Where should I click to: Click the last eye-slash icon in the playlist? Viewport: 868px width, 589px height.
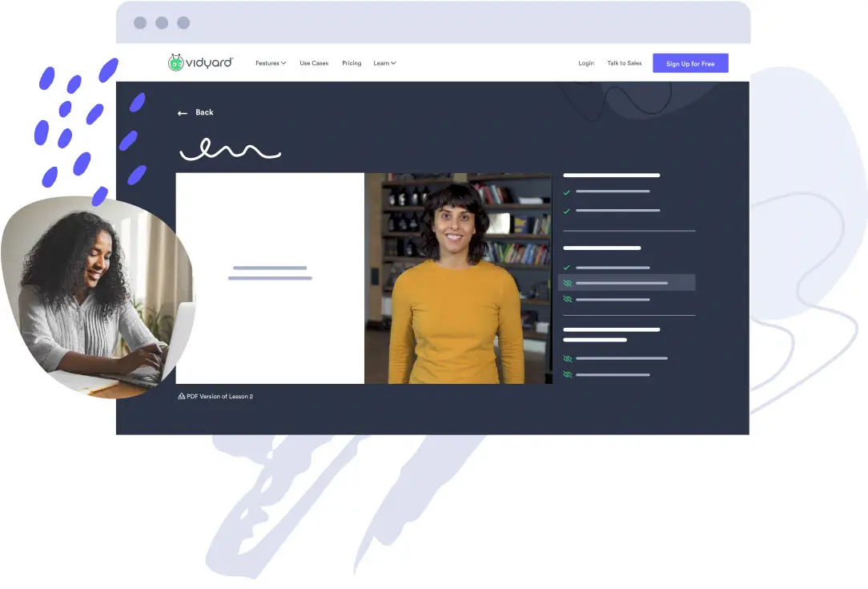click(x=568, y=374)
